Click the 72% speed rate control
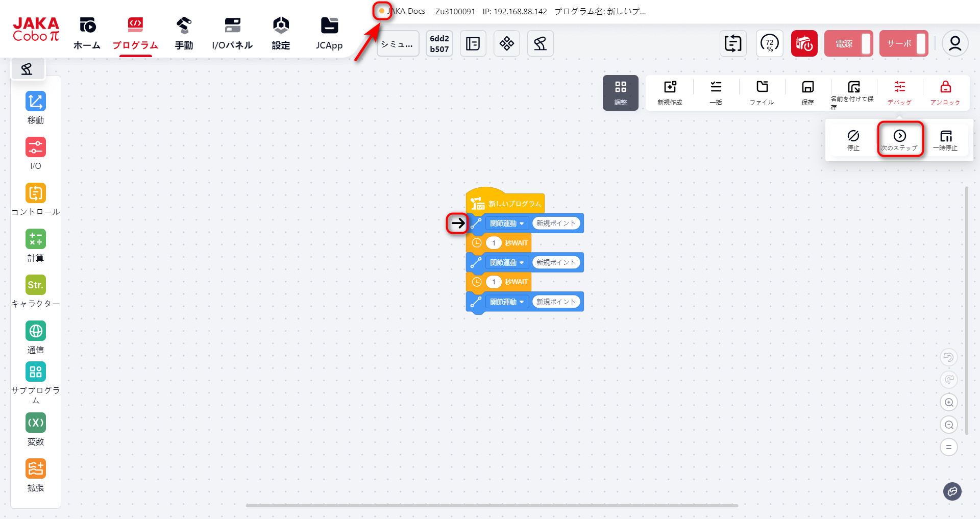980x519 pixels. click(x=769, y=43)
